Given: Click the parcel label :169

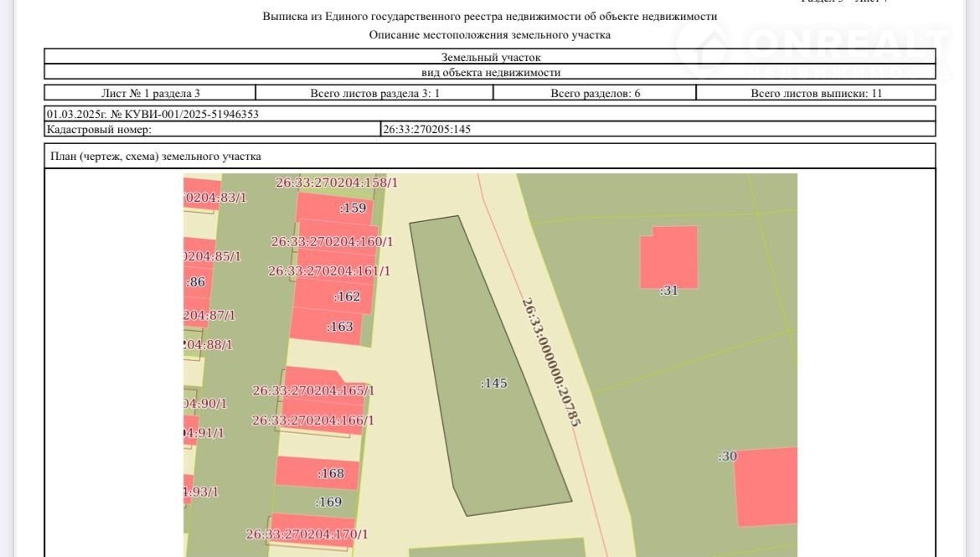Looking at the screenshot, I should [328, 503].
